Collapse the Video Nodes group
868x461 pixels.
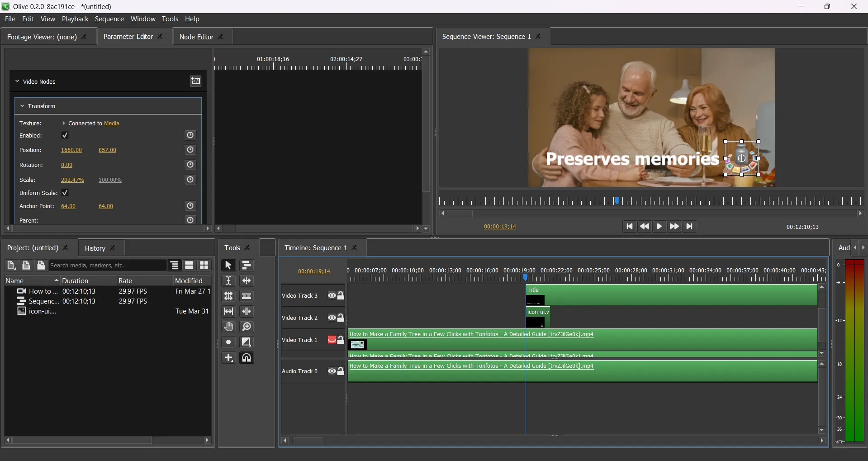[17, 82]
